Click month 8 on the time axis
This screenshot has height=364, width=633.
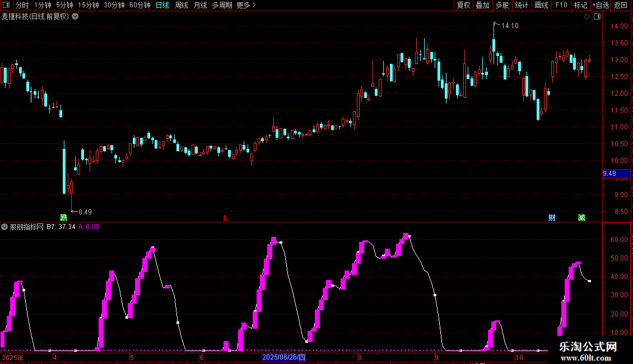(360, 357)
